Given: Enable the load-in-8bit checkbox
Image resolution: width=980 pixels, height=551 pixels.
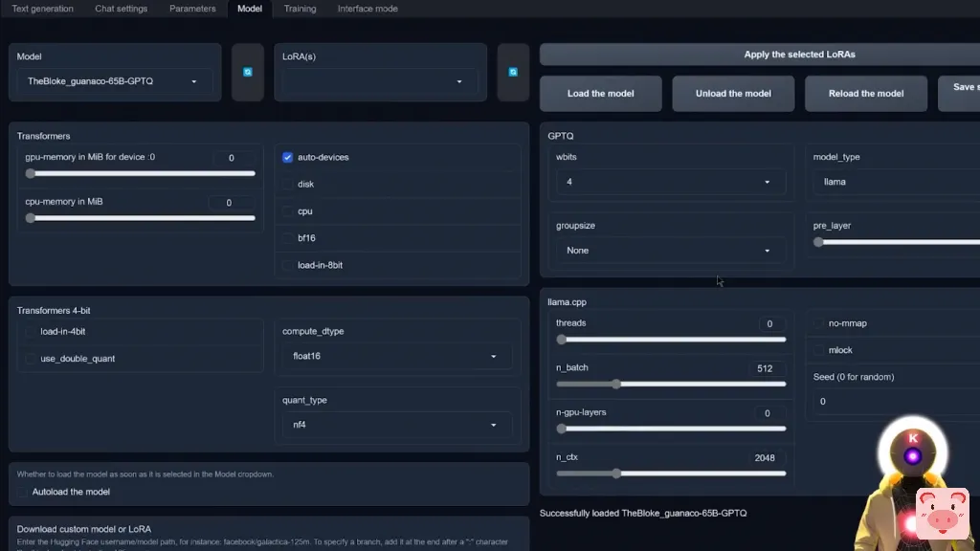Looking at the screenshot, I should click(x=288, y=265).
